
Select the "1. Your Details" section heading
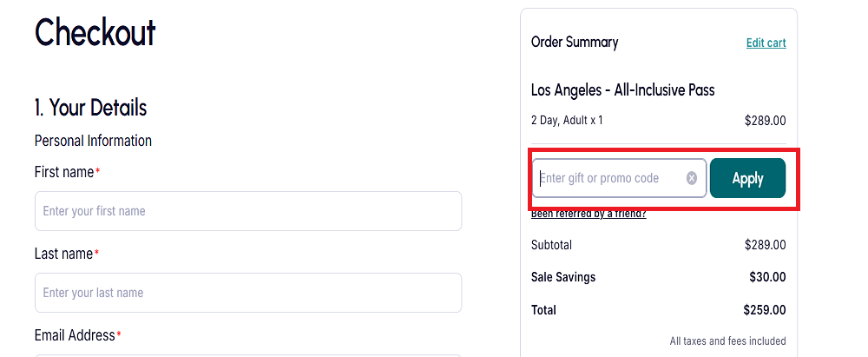tap(90, 108)
